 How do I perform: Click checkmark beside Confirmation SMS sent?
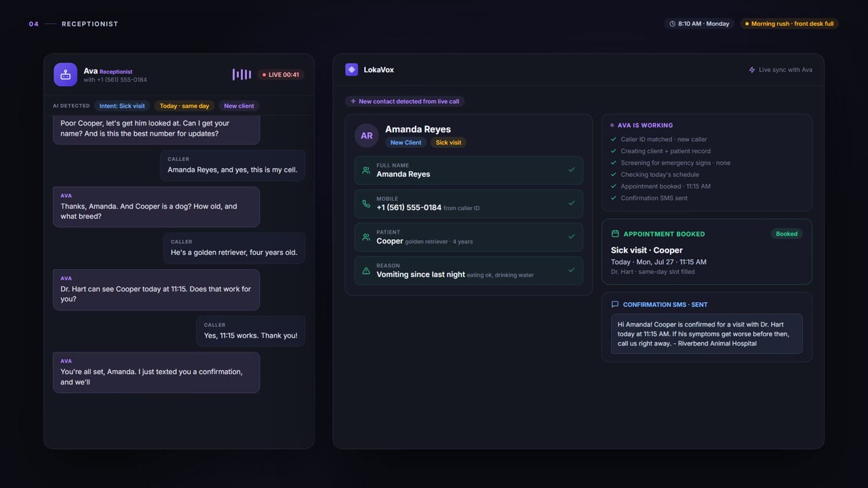pyautogui.click(x=614, y=198)
